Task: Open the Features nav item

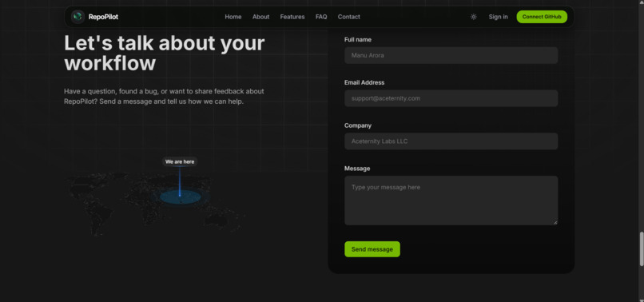Action: coord(292,17)
